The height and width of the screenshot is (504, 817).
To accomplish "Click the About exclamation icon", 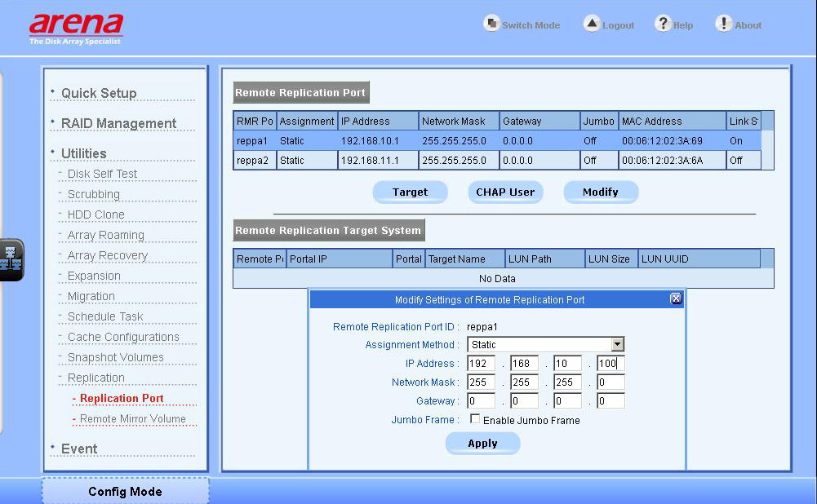I will 723,24.
